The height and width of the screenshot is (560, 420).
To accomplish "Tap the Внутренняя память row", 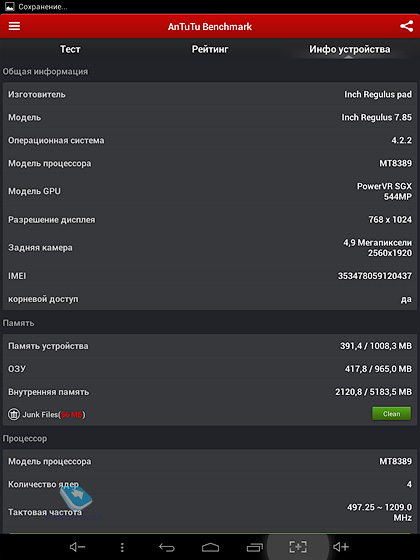I will coord(210,392).
